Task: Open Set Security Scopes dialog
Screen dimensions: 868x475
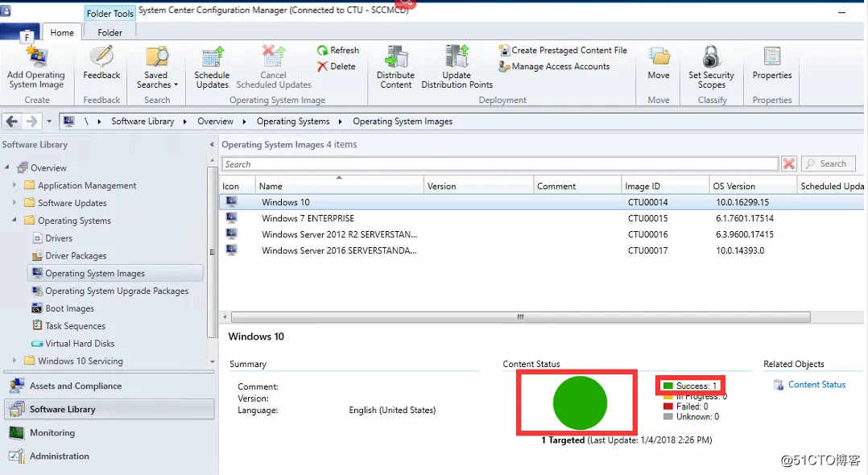Action: (x=711, y=68)
